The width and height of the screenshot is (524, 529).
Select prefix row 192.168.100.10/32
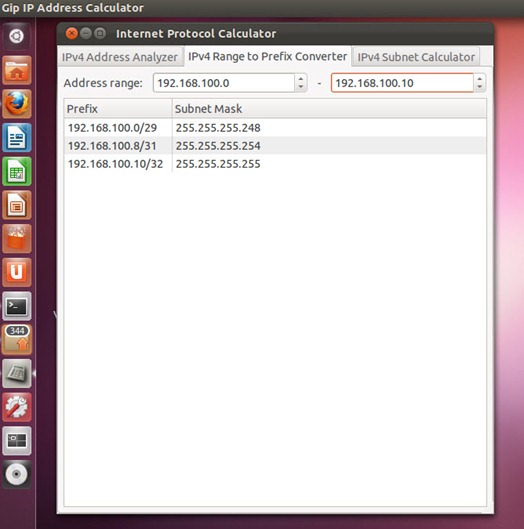pyautogui.click(x=275, y=164)
